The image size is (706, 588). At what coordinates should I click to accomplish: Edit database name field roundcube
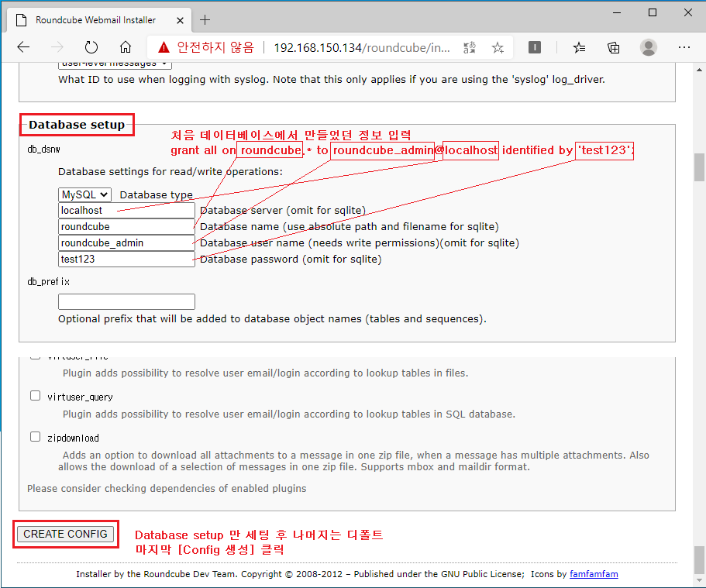[126, 226]
